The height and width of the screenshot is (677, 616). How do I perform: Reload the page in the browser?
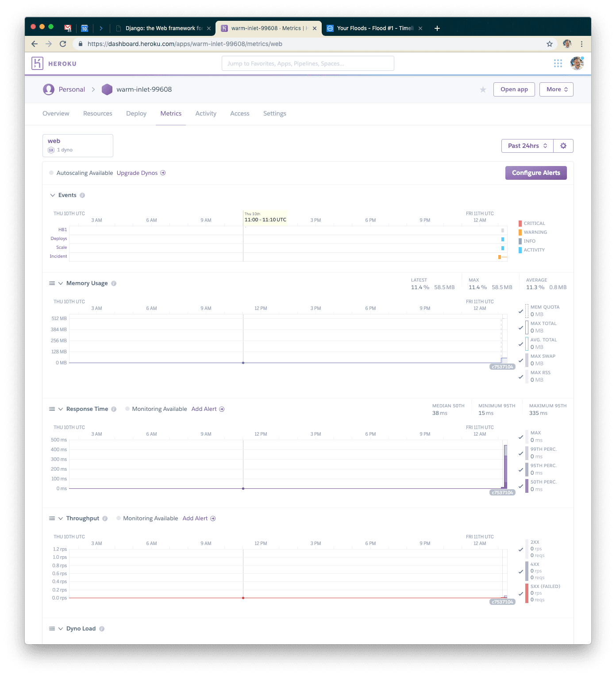(x=63, y=44)
